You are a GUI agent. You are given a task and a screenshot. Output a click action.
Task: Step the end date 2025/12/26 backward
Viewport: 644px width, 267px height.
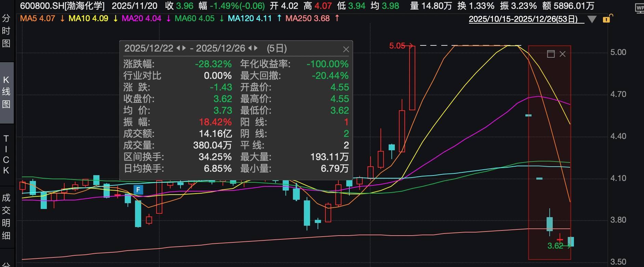click(x=250, y=48)
